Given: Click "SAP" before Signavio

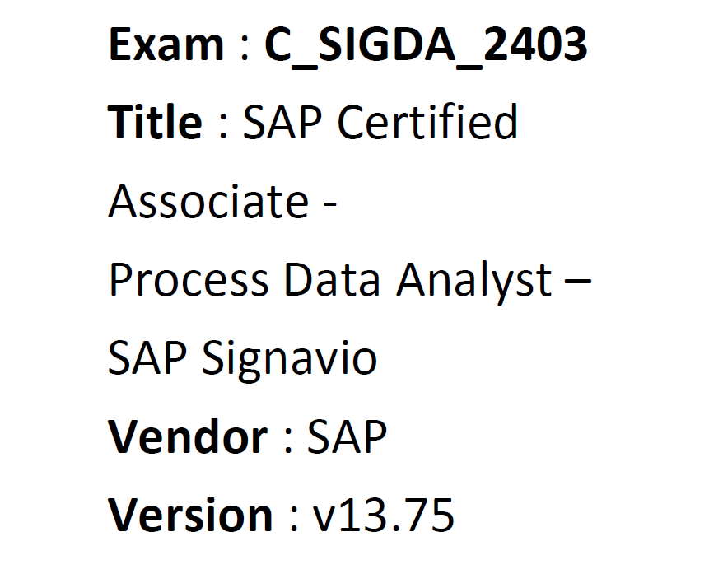Looking at the screenshot, I should [147, 357].
